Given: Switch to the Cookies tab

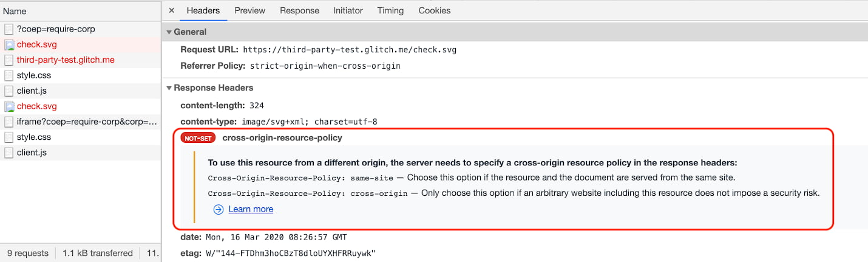Looking at the screenshot, I should tap(435, 10).
